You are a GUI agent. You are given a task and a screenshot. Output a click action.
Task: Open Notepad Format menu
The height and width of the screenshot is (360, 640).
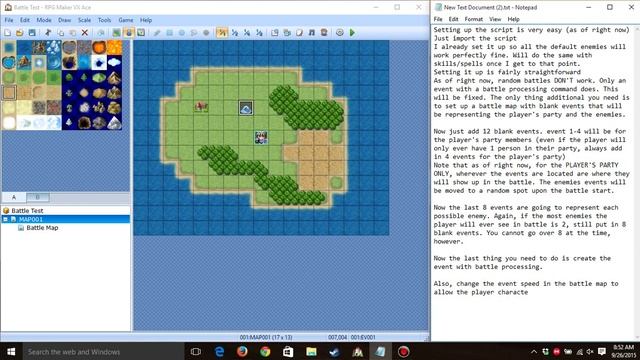pyautogui.click(x=473, y=19)
